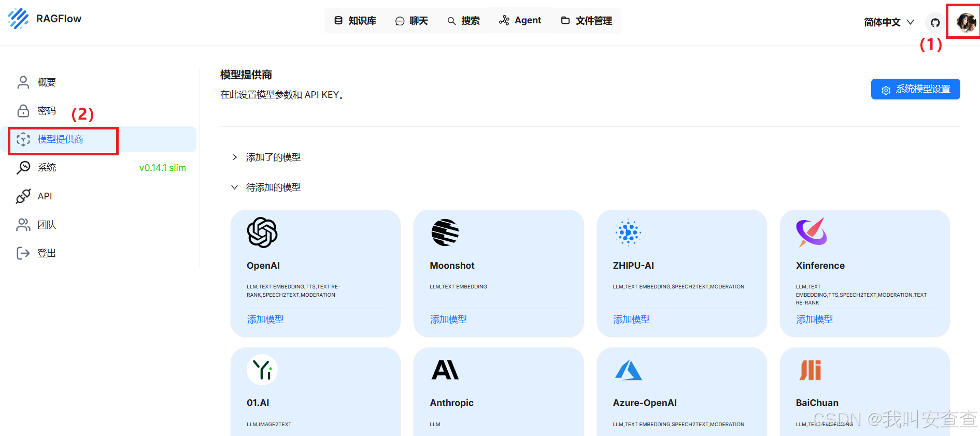Expand the 添加了的模型 section
980x436 pixels.
coord(266,157)
